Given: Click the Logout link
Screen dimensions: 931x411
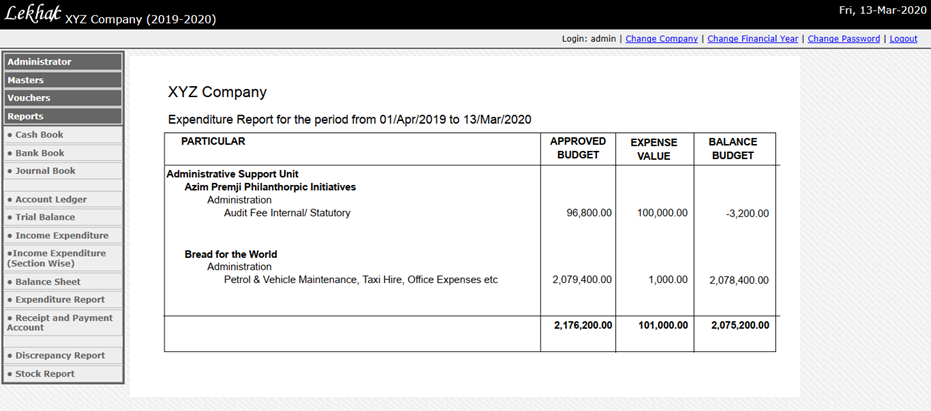Looking at the screenshot, I should coord(903,39).
